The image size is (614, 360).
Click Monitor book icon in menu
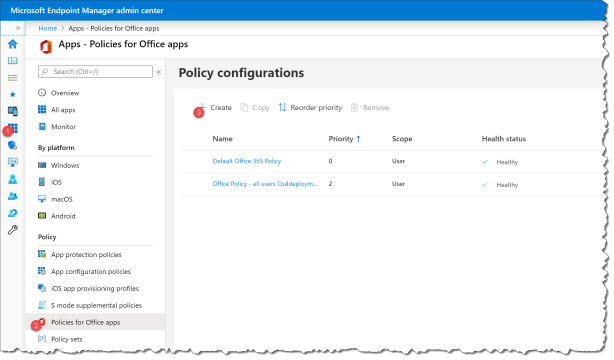click(x=42, y=126)
